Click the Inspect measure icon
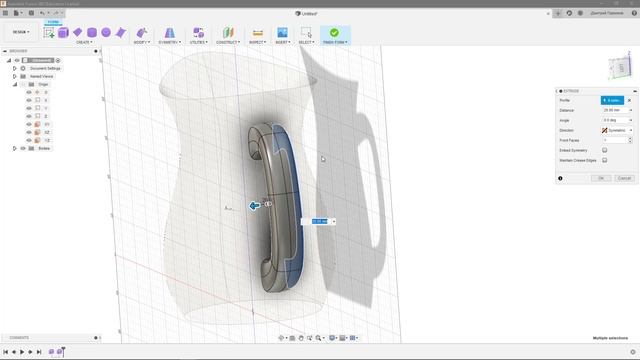This screenshot has height=360, width=640. tap(258, 33)
